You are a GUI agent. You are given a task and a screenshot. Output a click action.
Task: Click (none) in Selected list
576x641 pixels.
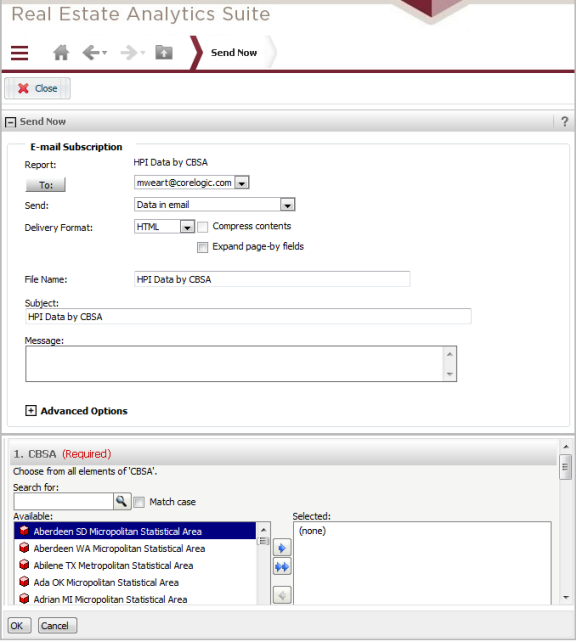[x=312, y=531]
